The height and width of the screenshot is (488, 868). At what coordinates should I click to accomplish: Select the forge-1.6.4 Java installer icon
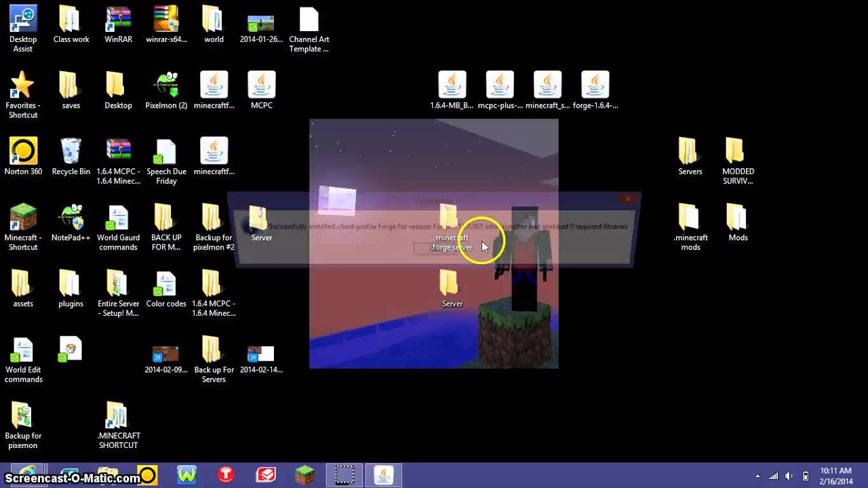pyautogui.click(x=595, y=91)
